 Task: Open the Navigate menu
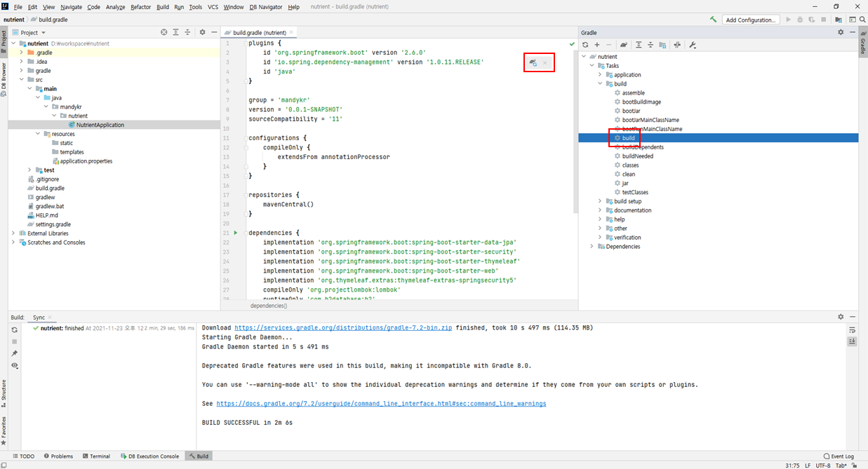[71, 7]
